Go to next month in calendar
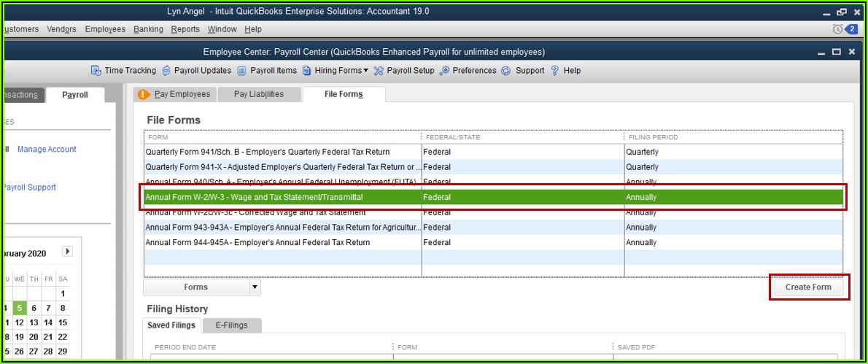 click(x=67, y=252)
